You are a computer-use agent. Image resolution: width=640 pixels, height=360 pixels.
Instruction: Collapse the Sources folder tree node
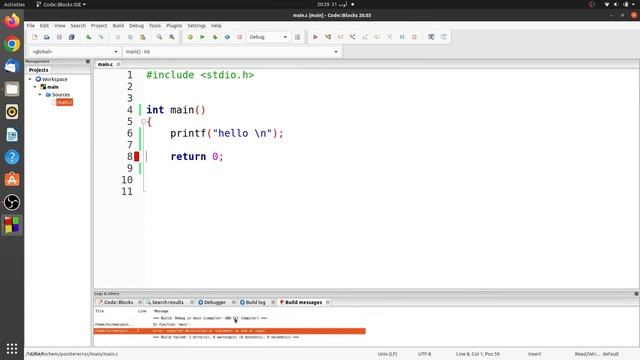click(x=40, y=95)
